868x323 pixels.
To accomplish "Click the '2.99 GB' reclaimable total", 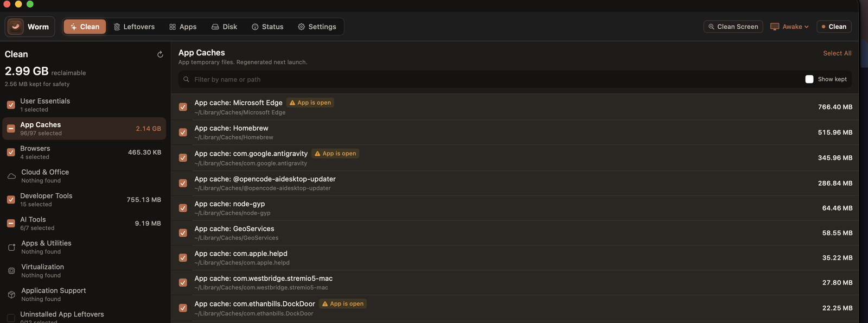I will [27, 71].
